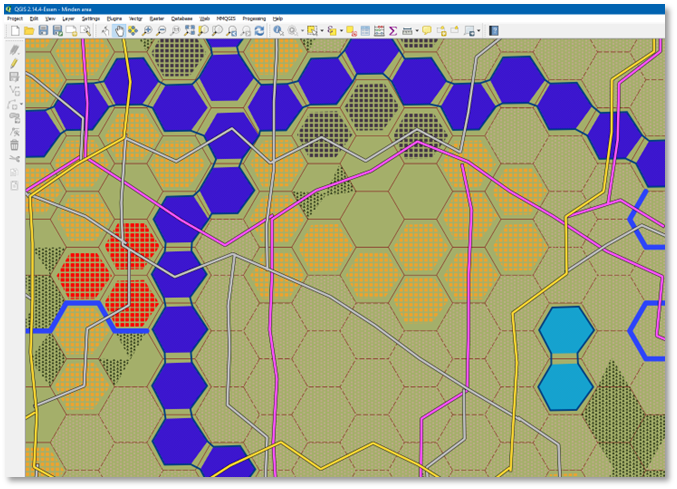Image resolution: width=677 pixels, height=489 pixels.
Task: Click the Map Tips speech bubble icon
Action: (427, 31)
